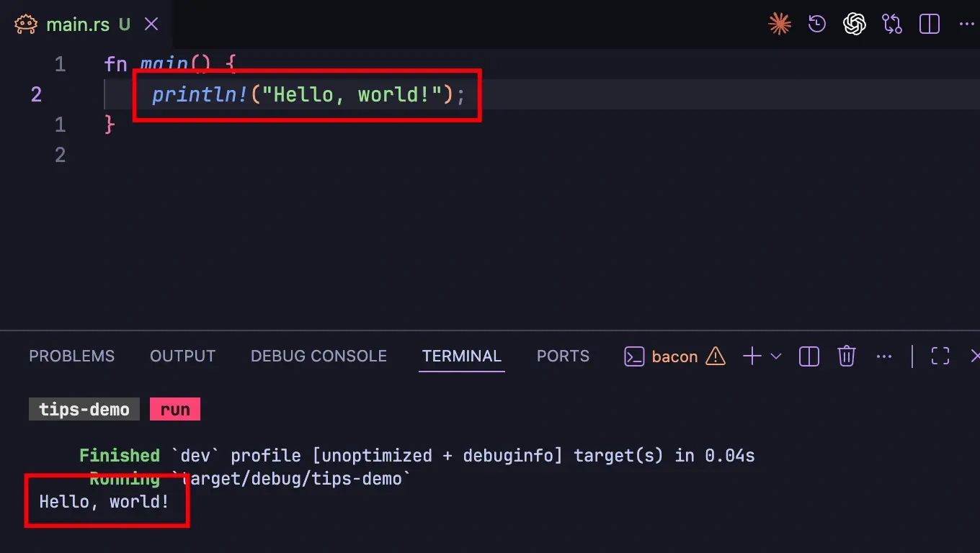
Task: Click the run badge in terminal
Action: tap(175, 410)
